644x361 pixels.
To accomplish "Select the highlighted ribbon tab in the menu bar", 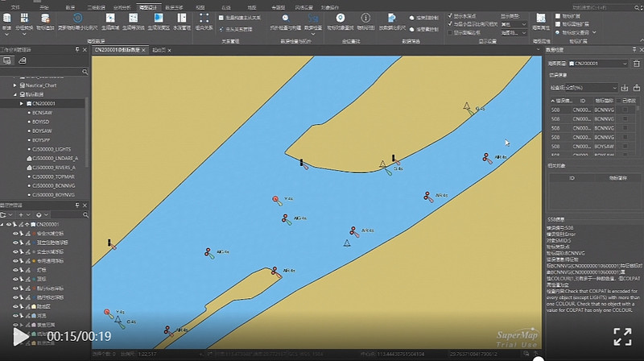I will pos(147,6).
